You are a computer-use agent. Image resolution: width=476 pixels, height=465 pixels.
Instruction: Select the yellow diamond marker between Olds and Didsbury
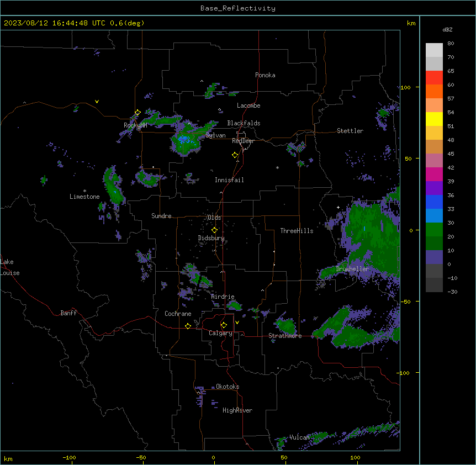click(214, 230)
